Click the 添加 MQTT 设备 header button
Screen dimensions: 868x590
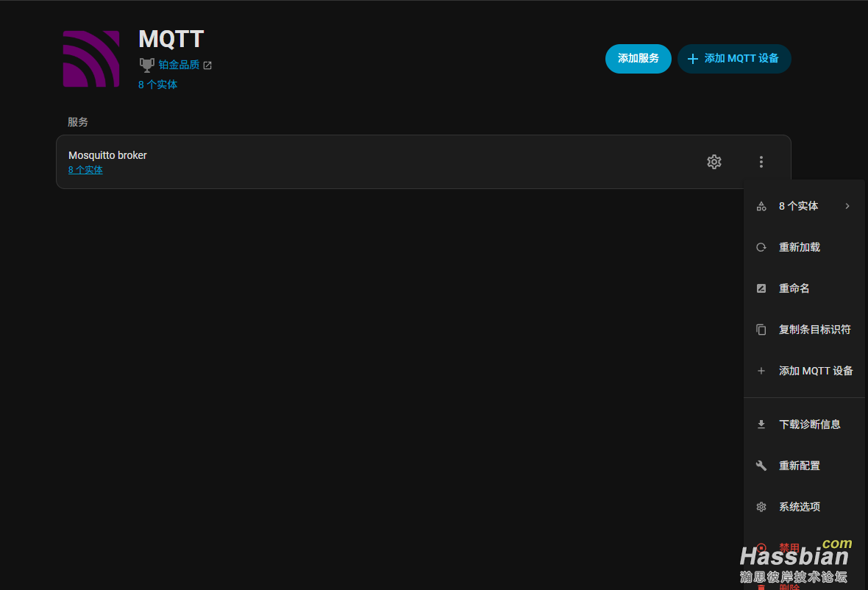click(734, 59)
